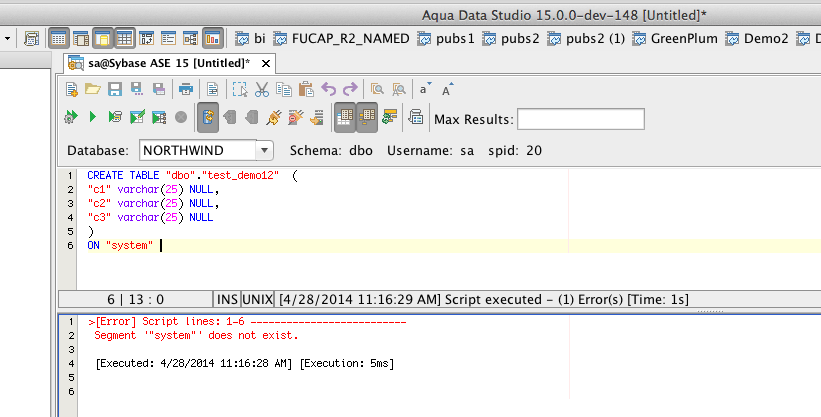Viewport: 821px width, 417px height.
Task: Open the bi server shortcut
Action: coord(250,38)
